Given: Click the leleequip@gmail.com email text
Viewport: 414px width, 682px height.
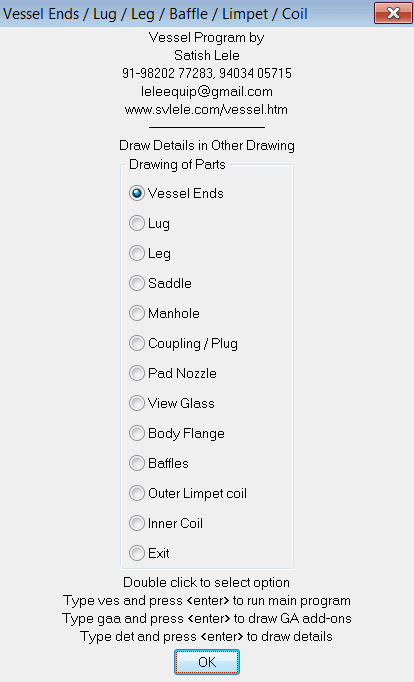Looking at the screenshot, I should [x=207, y=91].
